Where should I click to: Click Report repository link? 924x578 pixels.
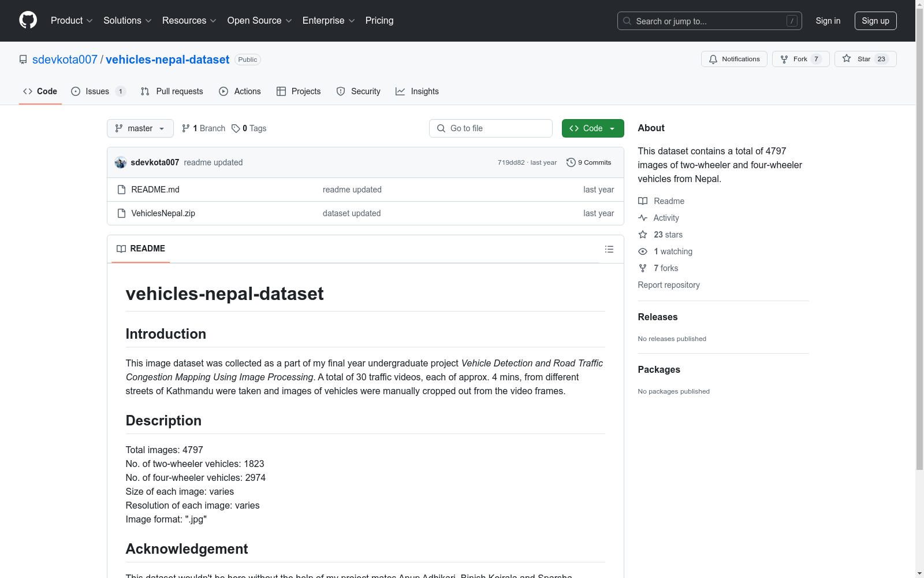(669, 285)
